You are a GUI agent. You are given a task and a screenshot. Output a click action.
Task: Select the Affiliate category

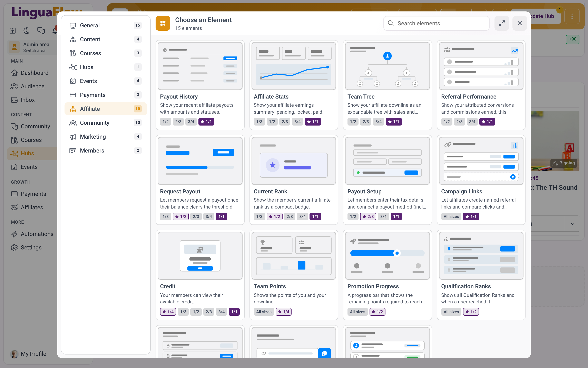click(105, 109)
